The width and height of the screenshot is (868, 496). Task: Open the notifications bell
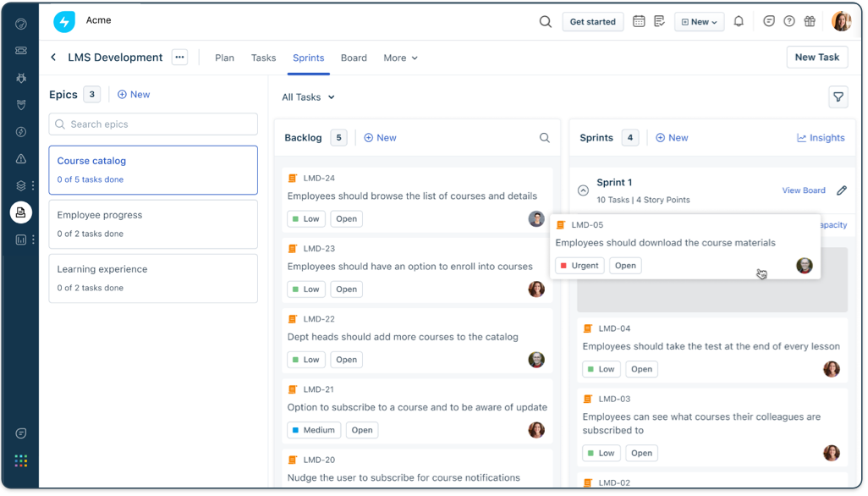738,21
